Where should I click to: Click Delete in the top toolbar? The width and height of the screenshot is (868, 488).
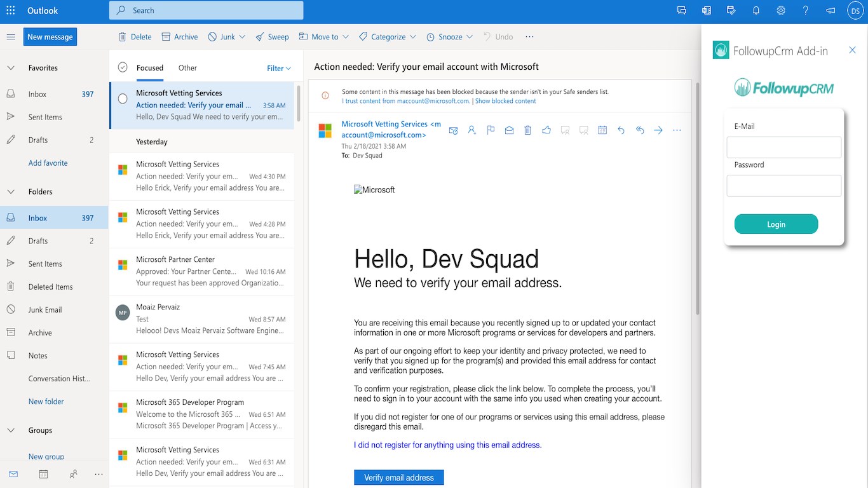[135, 37]
